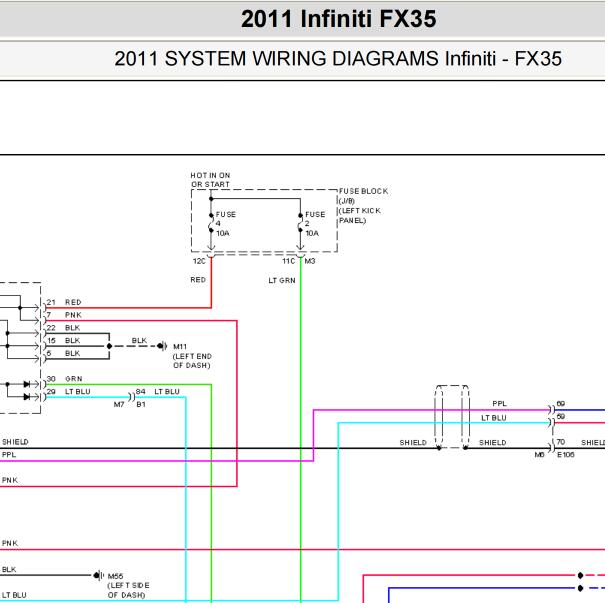The height and width of the screenshot is (603, 605).
Task: Click the "E106" connector label
Action: coord(566,455)
